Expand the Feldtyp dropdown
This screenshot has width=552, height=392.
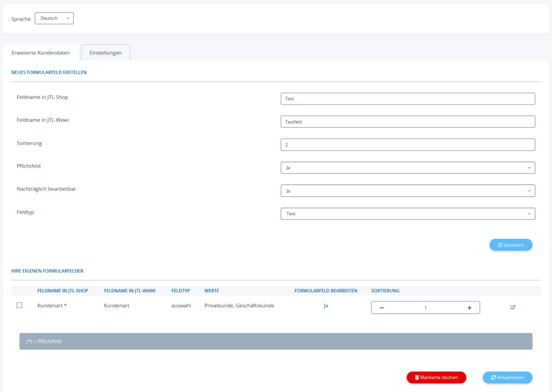click(x=408, y=214)
